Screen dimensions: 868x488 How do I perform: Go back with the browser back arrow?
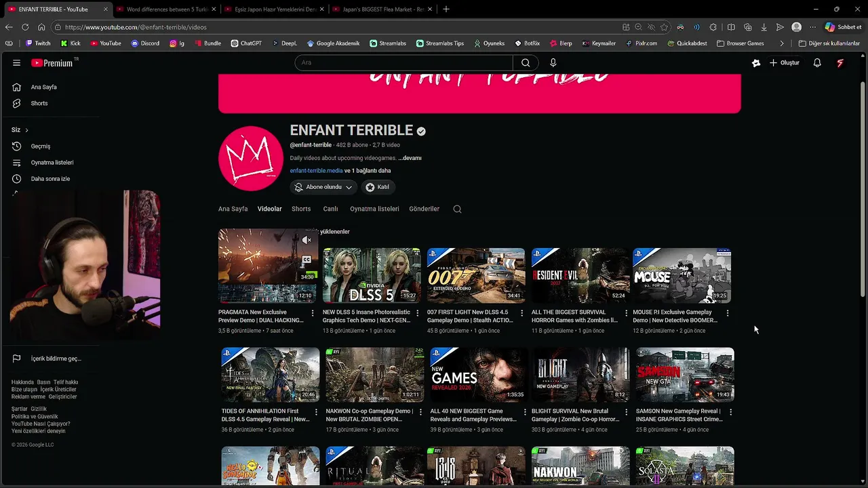(9, 27)
